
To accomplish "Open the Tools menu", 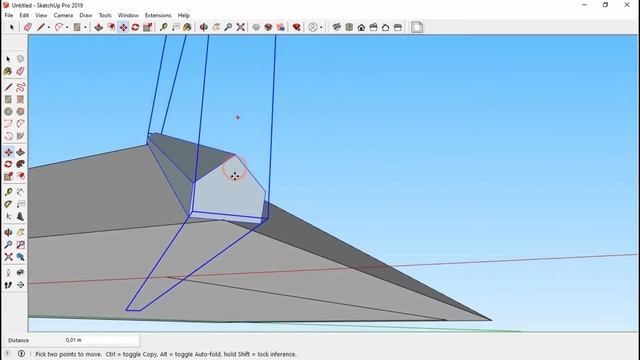I will coord(105,15).
